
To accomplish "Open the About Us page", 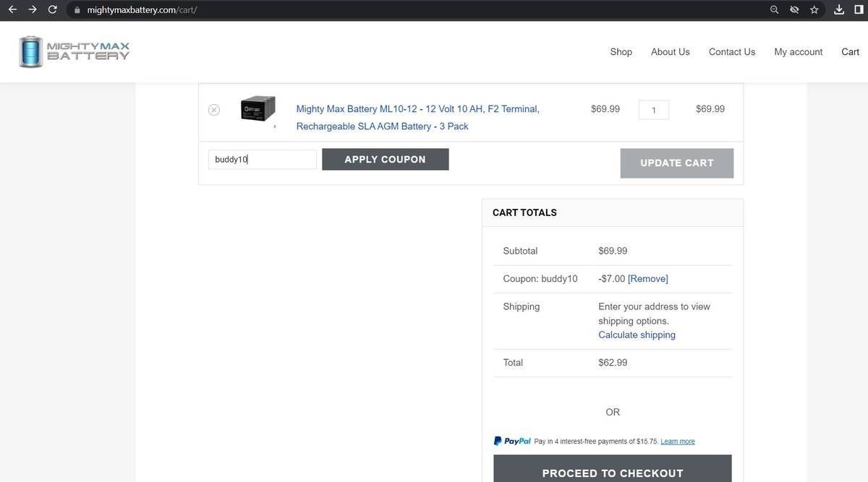I will point(670,52).
